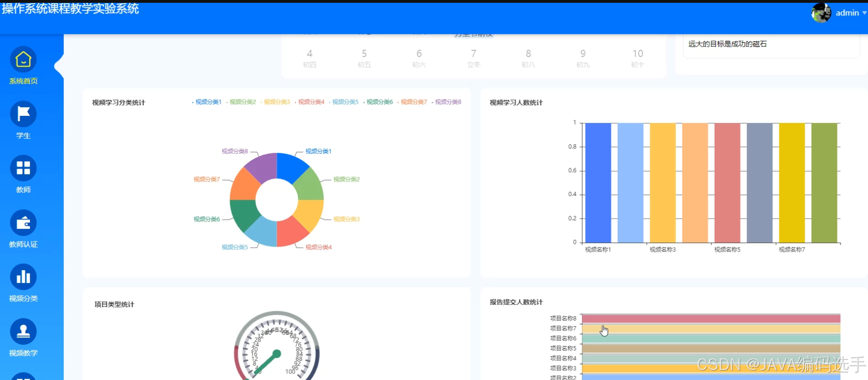This screenshot has width=868, height=380.
Task: Toggle 视频分类3 in the chart legend
Action: click(x=275, y=102)
